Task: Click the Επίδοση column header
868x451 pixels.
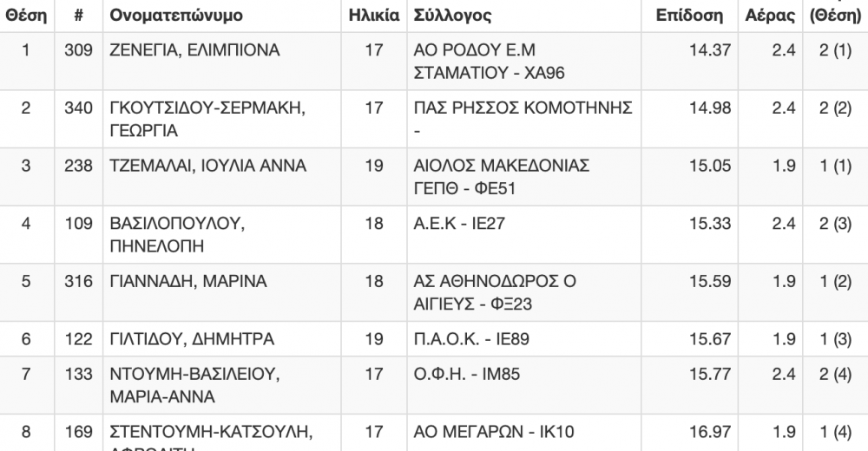Action: click(x=689, y=15)
